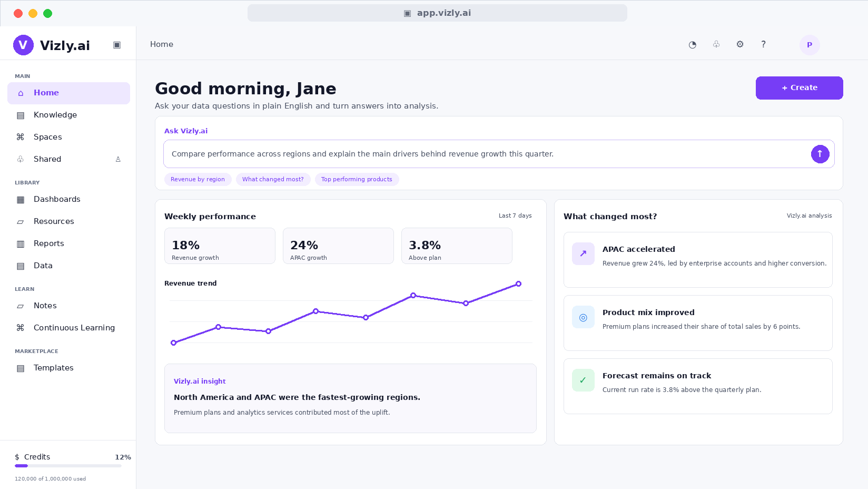Click the 24% APAC growth card

tap(338, 246)
